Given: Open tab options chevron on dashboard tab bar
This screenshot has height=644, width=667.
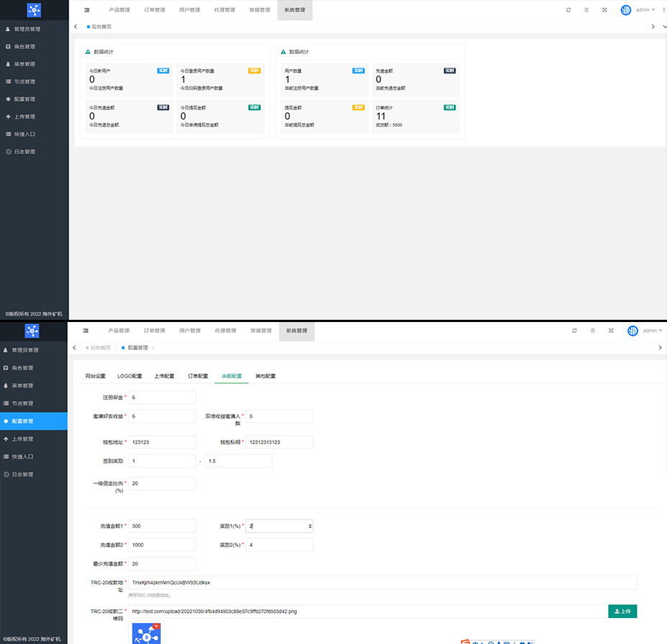Looking at the screenshot, I should tap(653, 27).
